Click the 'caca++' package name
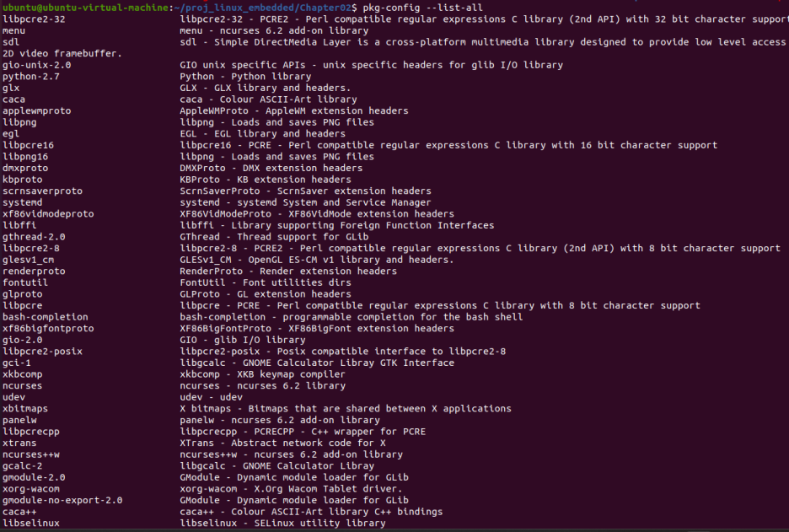 pyautogui.click(x=19, y=512)
